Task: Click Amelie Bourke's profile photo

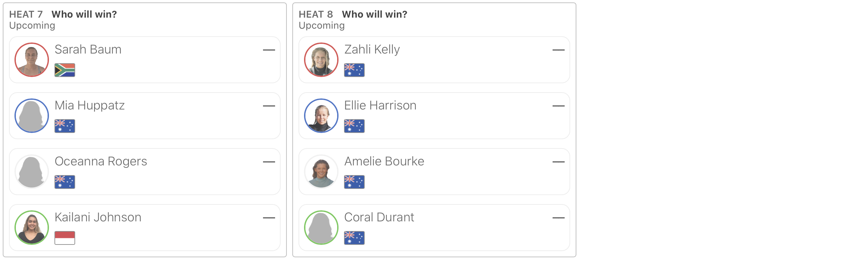Action: pyautogui.click(x=321, y=172)
